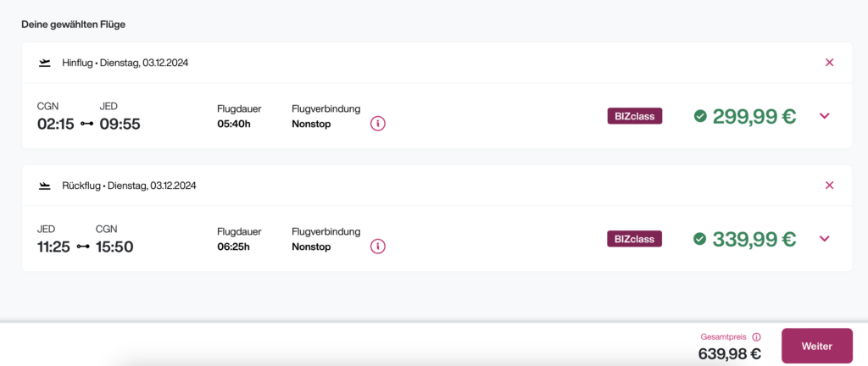Viewport: 868px width, 366px height.
Task: Select the 299,99 € outbound price
Action: (x=754, y=116)
